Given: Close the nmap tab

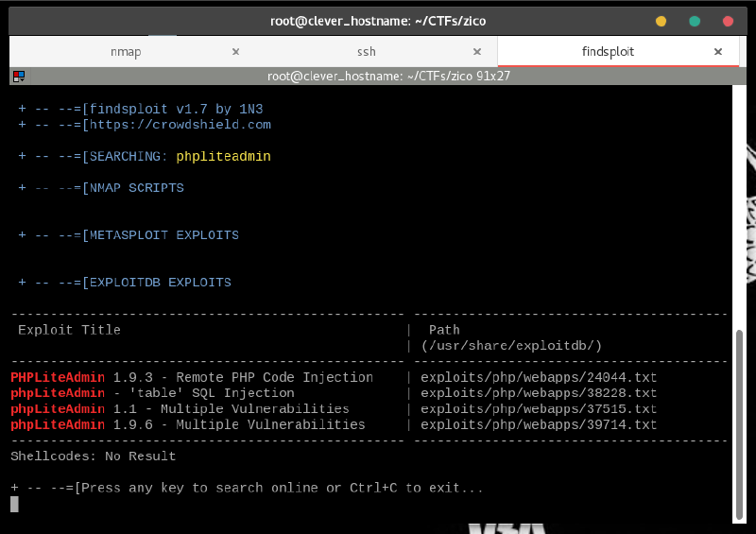Looking at the screenshot, I should pos(236,52).
